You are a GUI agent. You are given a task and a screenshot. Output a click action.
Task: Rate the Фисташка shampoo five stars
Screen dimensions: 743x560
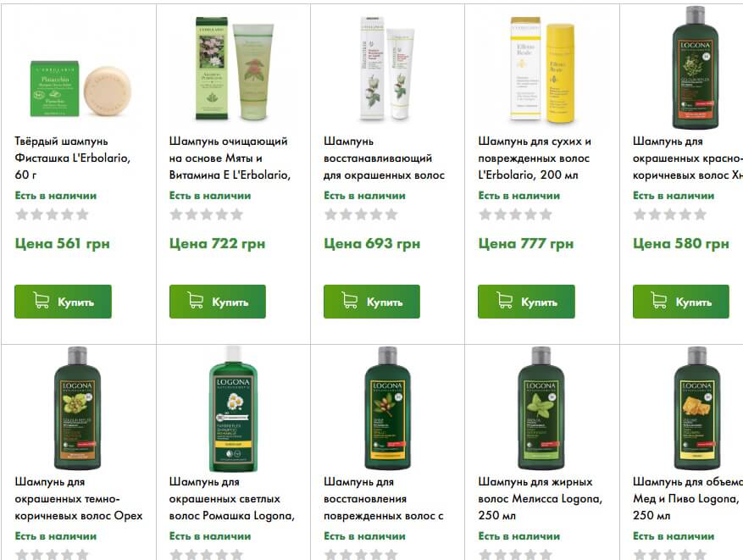point(82,214)
